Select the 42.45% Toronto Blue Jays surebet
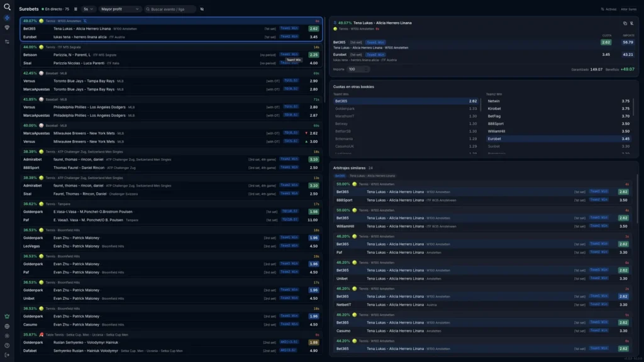The height and width of the screenshot is (362, 644). click(x=171, y=81)
